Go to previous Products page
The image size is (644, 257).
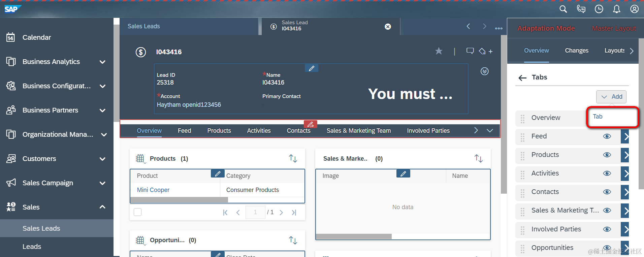tap(238, 213)
